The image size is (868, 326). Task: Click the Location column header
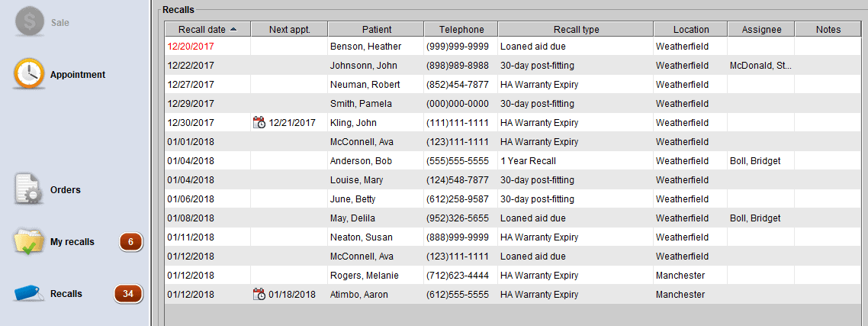pyautogui.click(x=690, y=30)
